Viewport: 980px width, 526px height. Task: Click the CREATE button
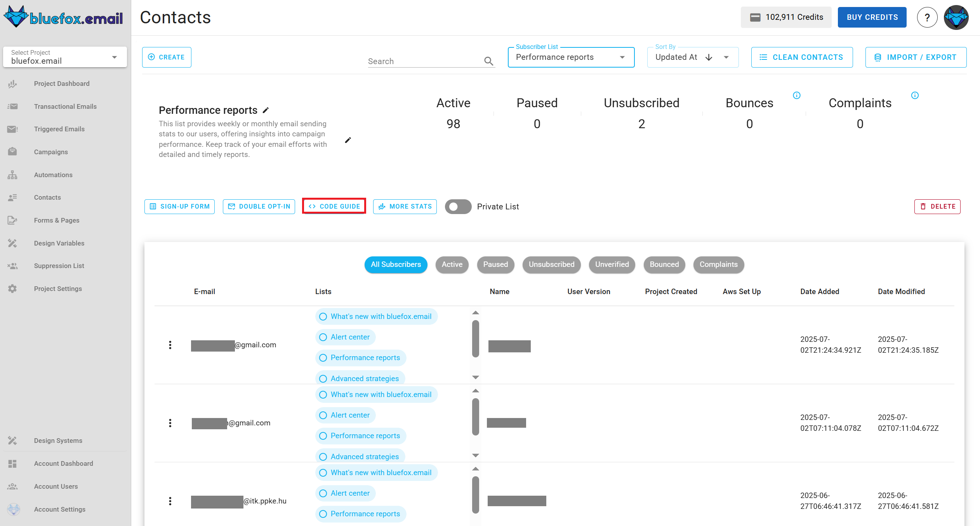click(x=167, y=57)
